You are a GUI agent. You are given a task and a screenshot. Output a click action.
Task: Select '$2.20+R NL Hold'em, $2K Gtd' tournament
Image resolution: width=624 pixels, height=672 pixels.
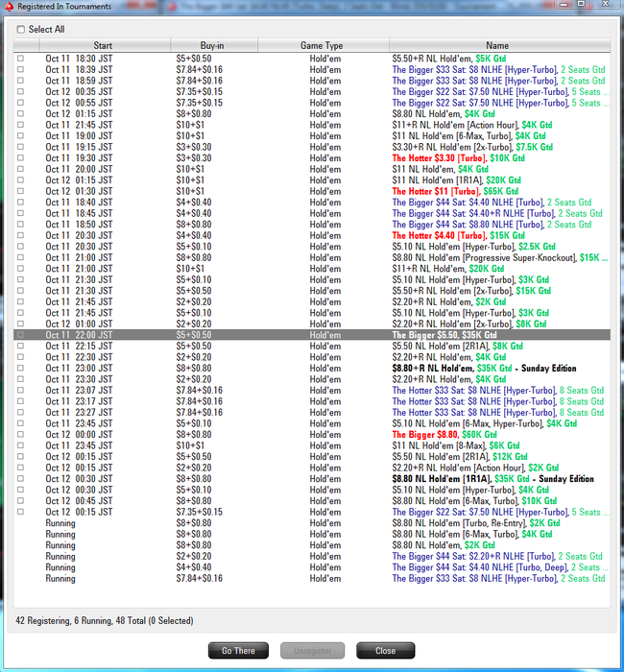tap(312, 301)
